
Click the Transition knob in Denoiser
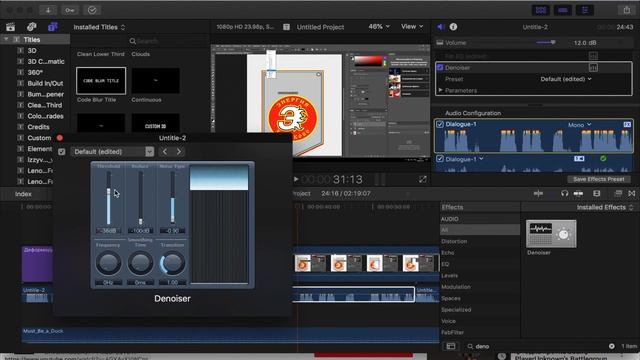[x=172, y=263]
